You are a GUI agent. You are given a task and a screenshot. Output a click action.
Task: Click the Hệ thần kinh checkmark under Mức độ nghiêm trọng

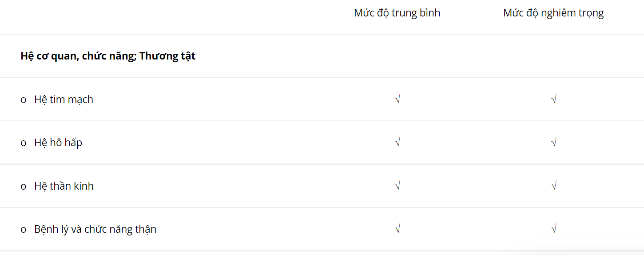pyautogui.click(x=553, y=186)
